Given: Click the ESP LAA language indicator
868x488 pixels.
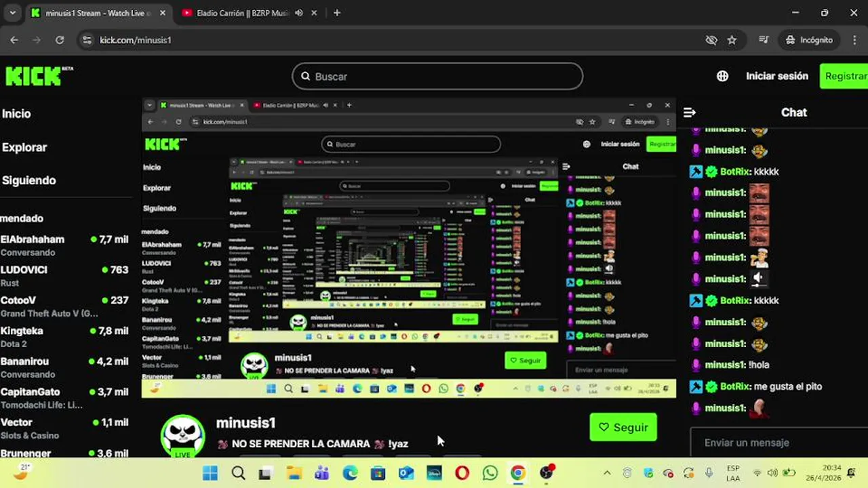Looking at the screenshot, I should point(733,472).
